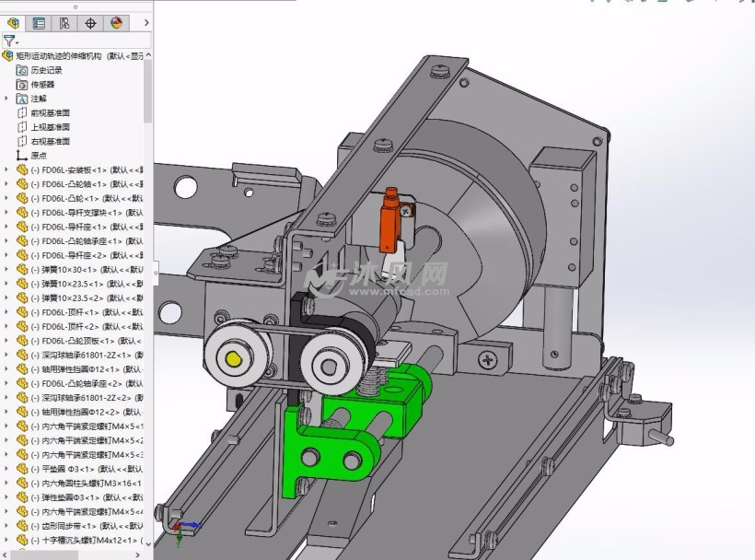The width and height of the screenshot is (755, 560).
Task: Open the DisplayManager color ball tab
Action: [116, 23]
